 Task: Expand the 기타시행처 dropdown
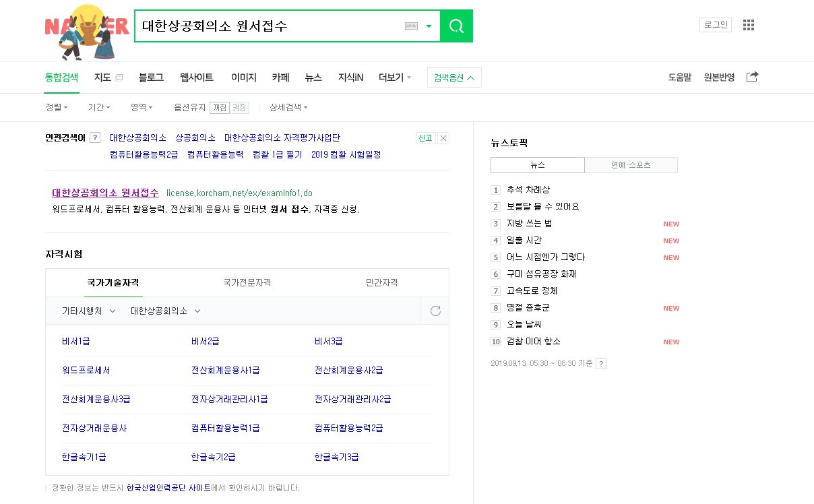(89, 311)
